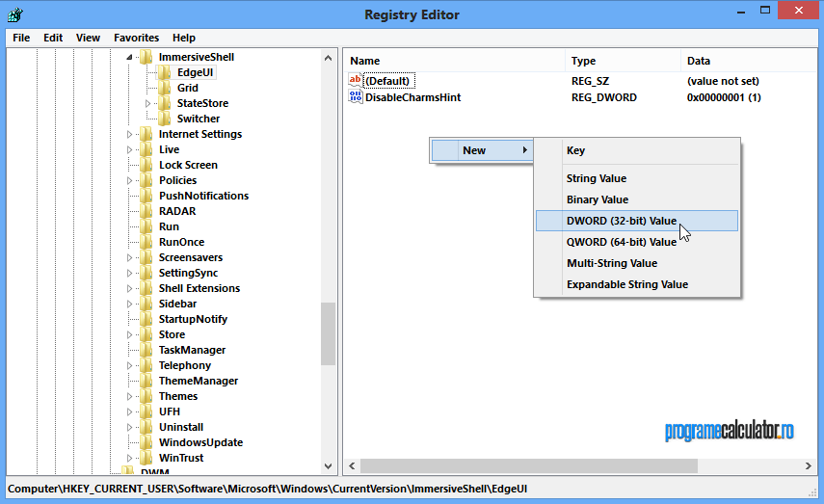Expand the Screensavers key node
824x504 pixels.
click(129, 257)
